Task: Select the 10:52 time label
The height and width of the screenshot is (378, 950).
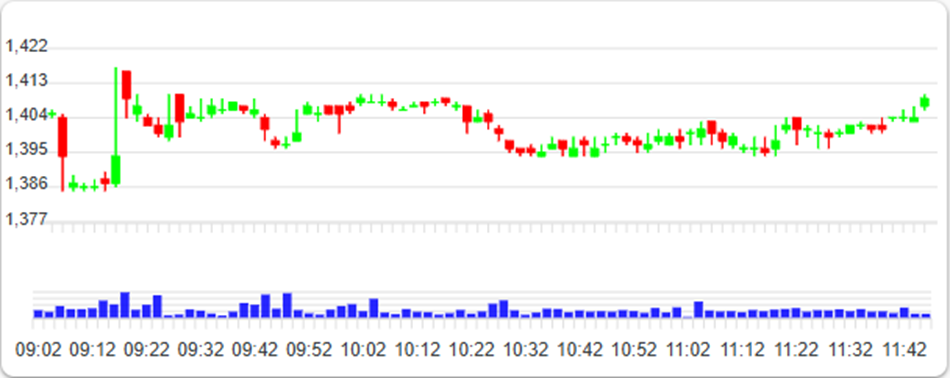Action: (x=635, y=350)
